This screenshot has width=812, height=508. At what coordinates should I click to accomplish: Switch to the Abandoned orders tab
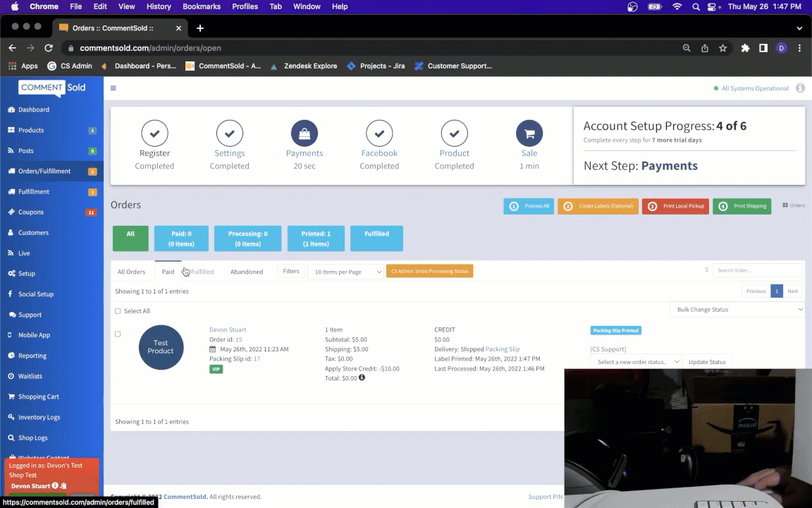point(247,272)
